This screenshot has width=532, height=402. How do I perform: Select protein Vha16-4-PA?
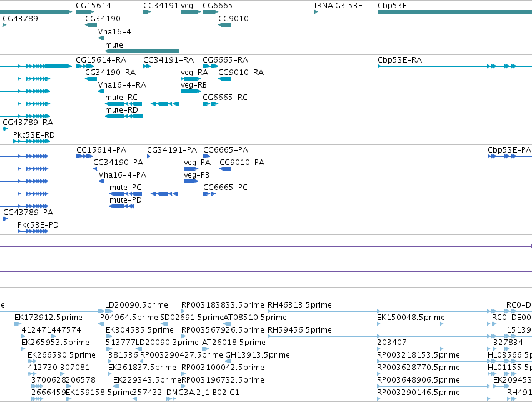[x=123, y=175]
